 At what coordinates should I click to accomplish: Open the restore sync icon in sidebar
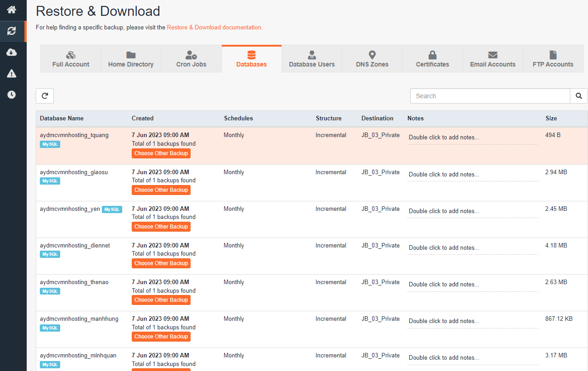click(12, 31)
